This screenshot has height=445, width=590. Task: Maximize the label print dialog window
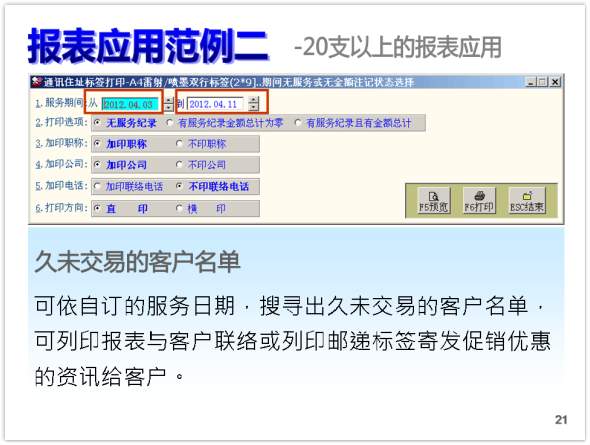(543, 82)
